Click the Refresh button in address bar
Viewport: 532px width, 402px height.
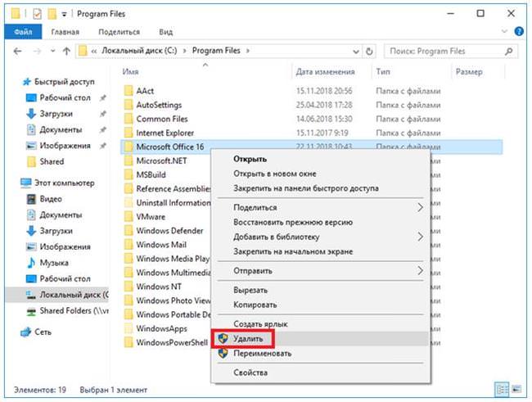point(369,52)
